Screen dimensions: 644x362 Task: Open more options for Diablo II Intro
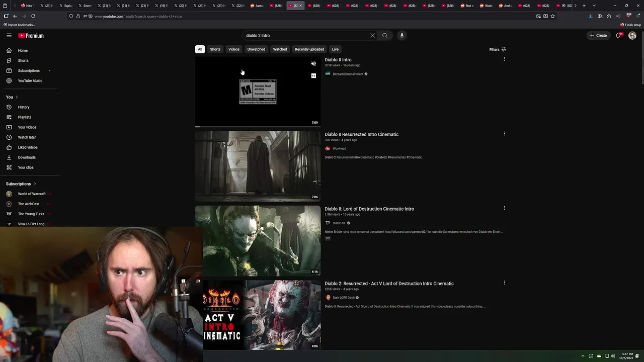coord(504,59)
